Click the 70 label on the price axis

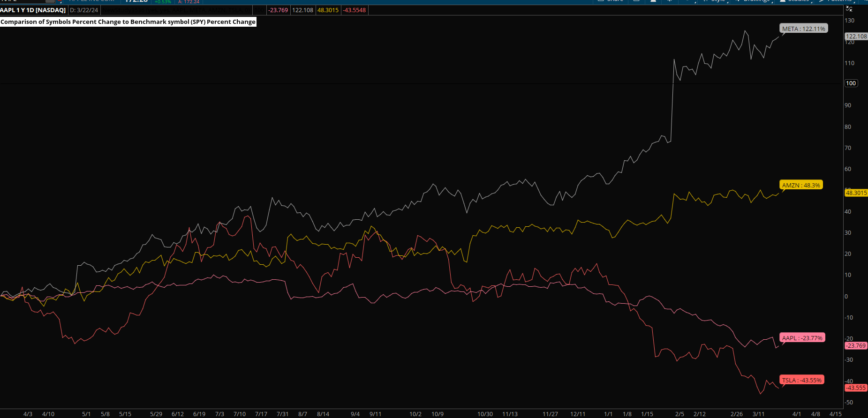click(848, 148)
